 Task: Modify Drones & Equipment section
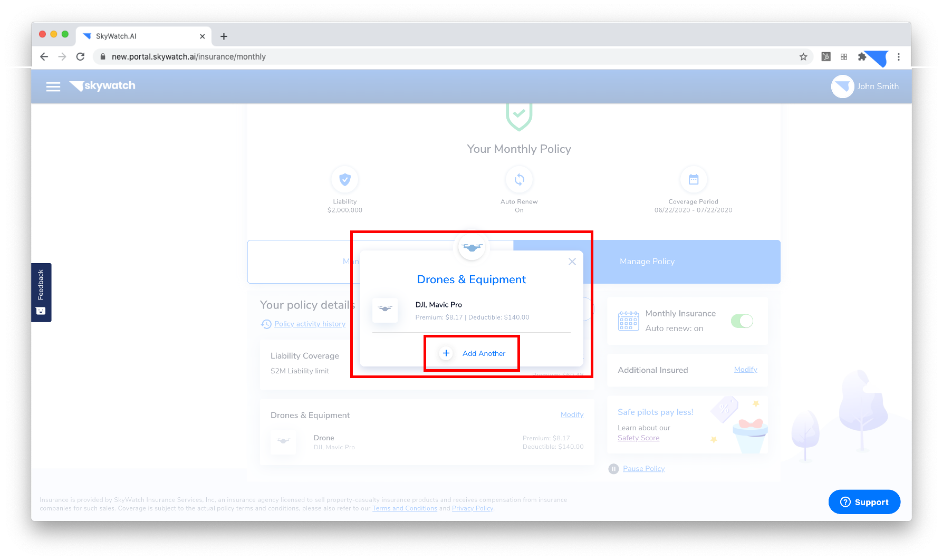[572, 415]
